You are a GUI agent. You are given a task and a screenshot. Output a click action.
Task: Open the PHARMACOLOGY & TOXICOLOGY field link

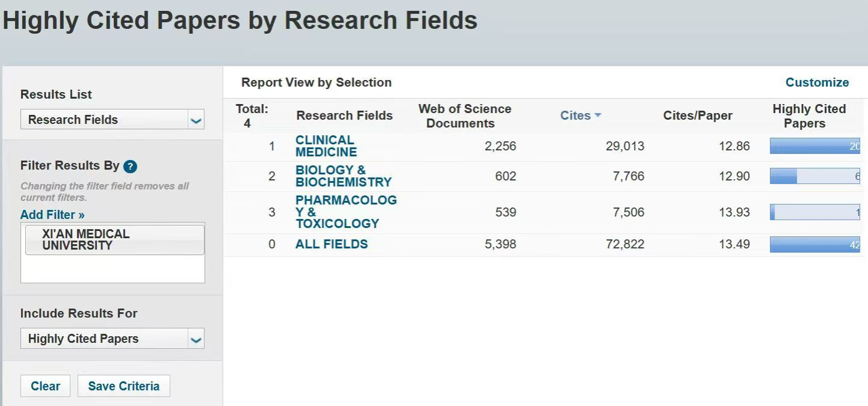click(x=346, y=212)
